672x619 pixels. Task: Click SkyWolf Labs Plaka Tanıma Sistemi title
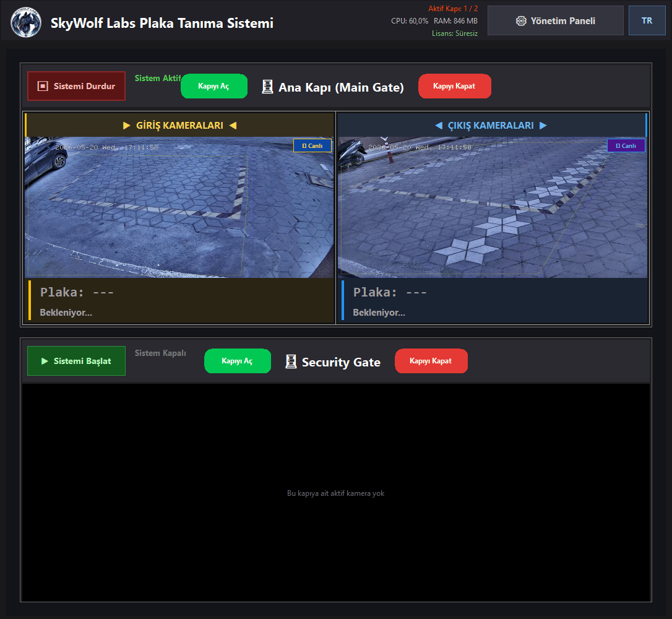(162, 23)
